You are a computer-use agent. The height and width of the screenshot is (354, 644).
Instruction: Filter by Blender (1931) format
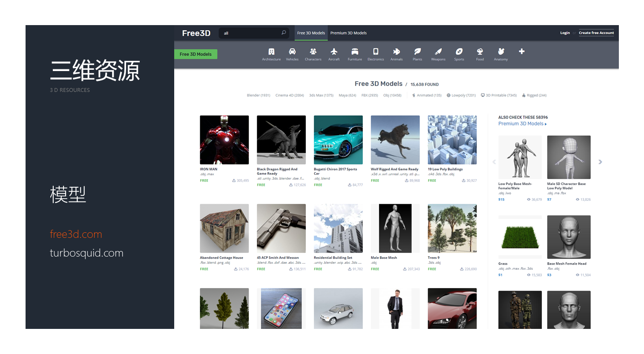[259, 95]
